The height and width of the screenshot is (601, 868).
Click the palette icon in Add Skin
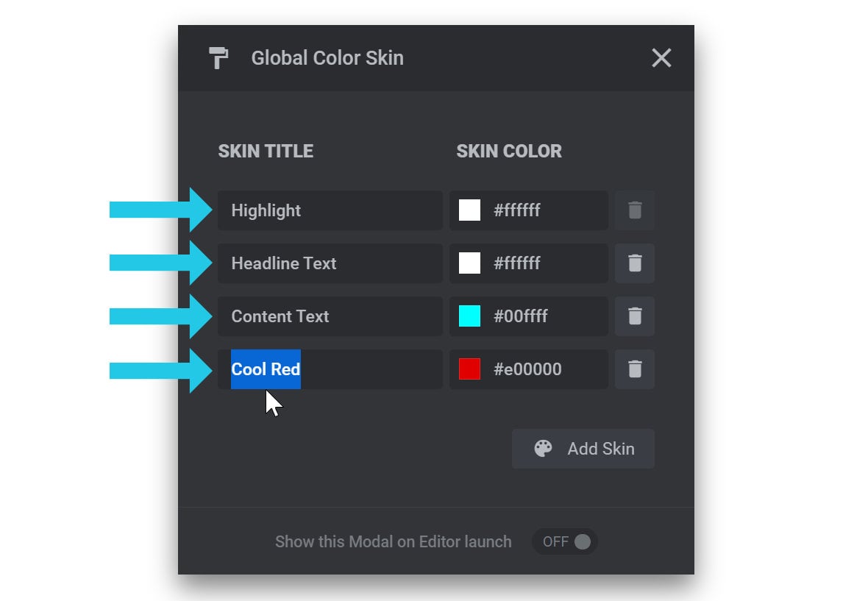pos(543,449)
